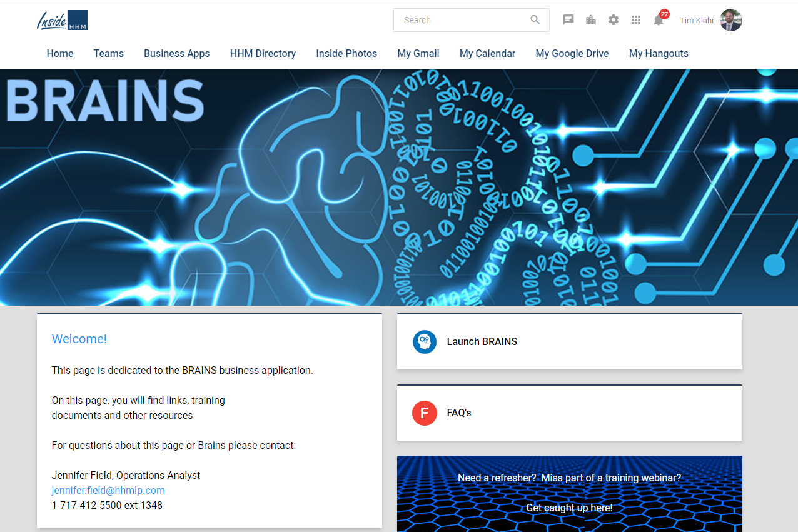The height and width of the screenshot is (532, 798).
Task: Open the HHM Directory menu item
Action: pos(263,53)
